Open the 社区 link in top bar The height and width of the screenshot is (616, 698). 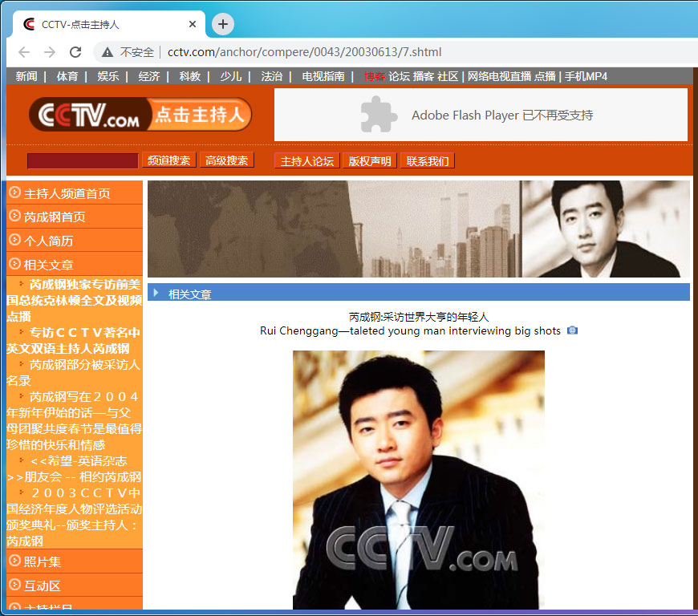coord(448,76)
